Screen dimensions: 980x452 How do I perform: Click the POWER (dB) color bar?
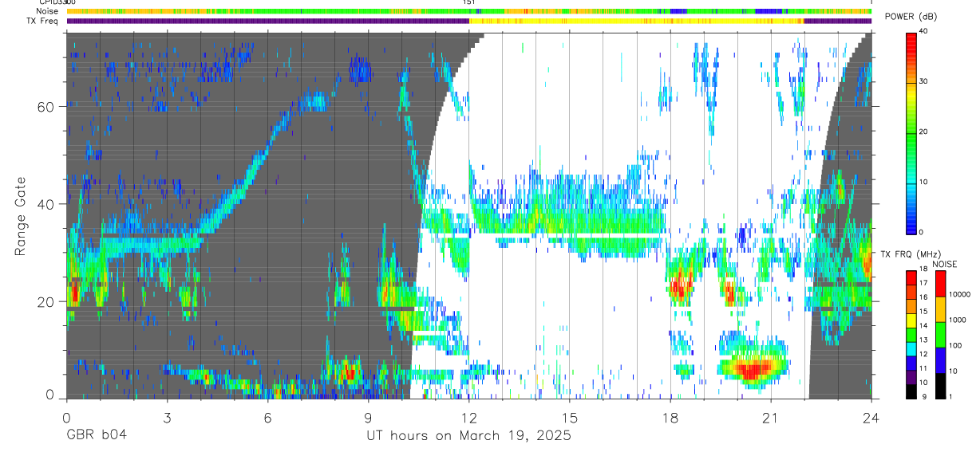click(x=911, y=132)
